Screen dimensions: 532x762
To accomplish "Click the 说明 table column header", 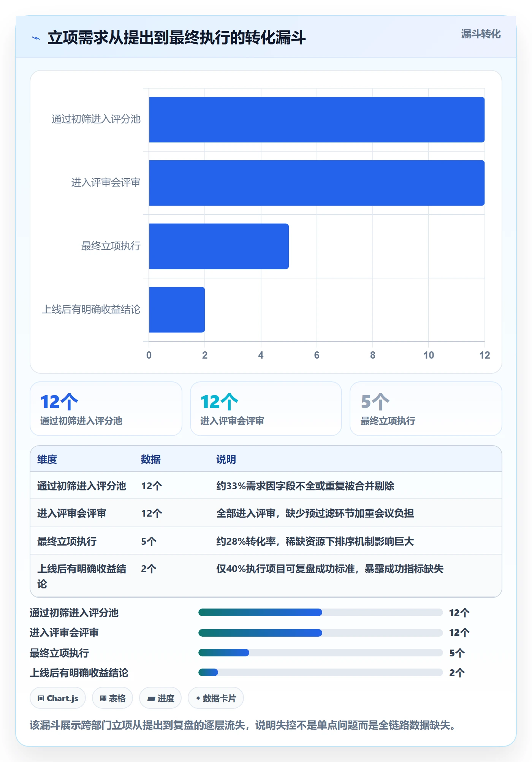I will 226,459.
